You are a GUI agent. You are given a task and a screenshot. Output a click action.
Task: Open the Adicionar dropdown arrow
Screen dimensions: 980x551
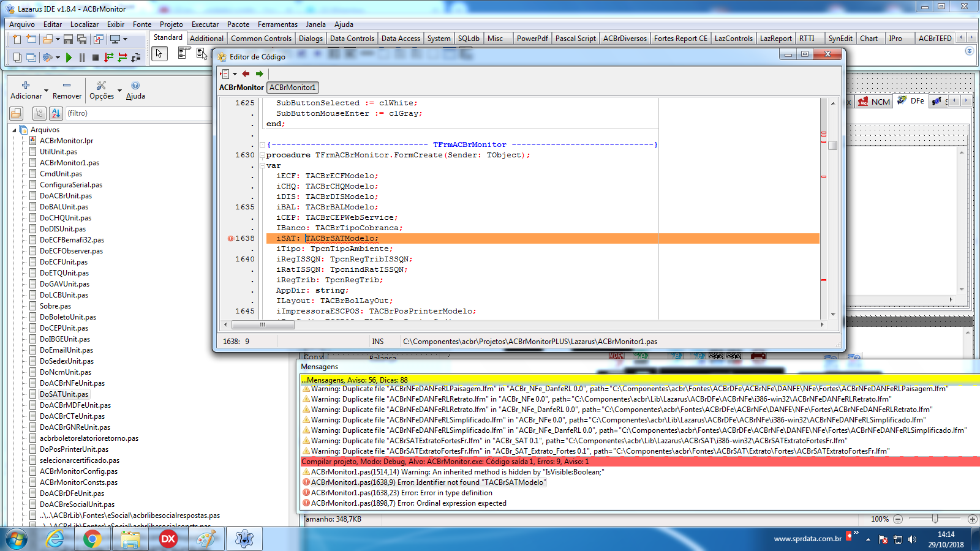[x=46, y=90]
